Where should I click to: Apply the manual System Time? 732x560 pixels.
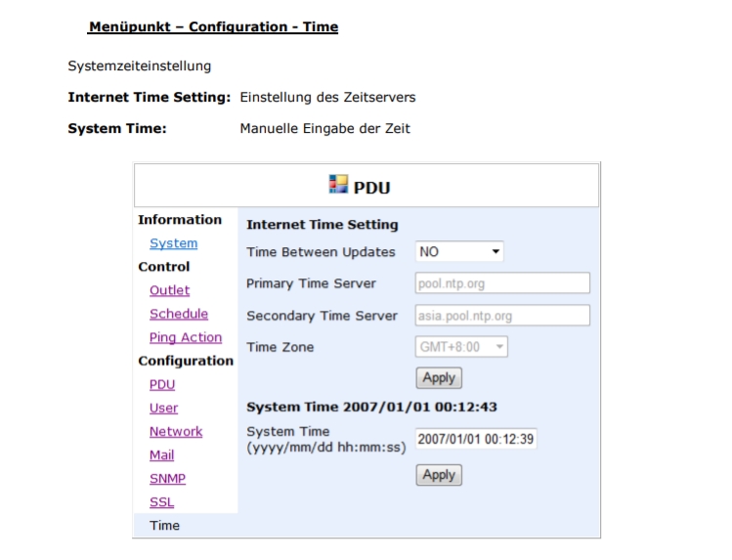tap(439, 475)
